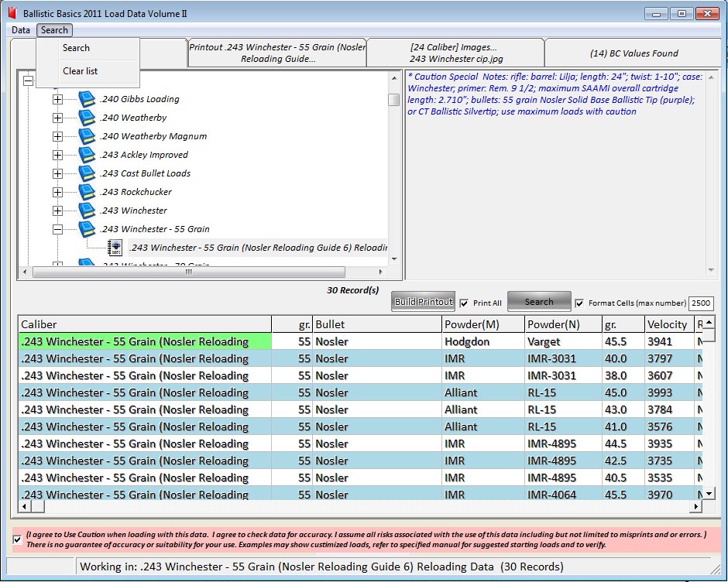Click the data sheet icon for Nosler Reloading Guide 6
The image size is (728, 582).
tap(115, 248)
